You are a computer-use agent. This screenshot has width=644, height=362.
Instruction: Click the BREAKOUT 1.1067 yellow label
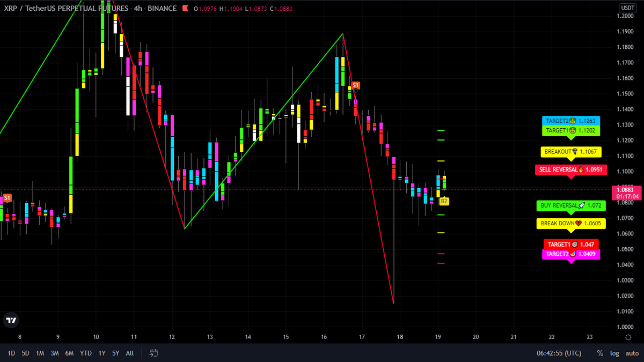(x=571, y=152)
